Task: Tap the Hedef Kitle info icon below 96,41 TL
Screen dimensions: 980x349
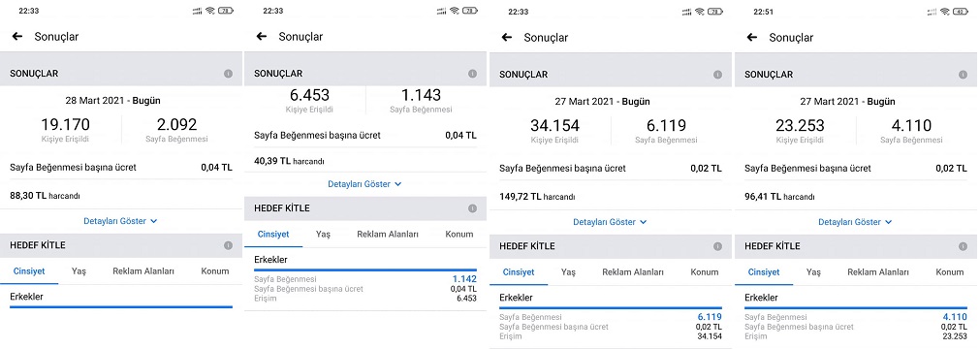Action: point(964,246)
